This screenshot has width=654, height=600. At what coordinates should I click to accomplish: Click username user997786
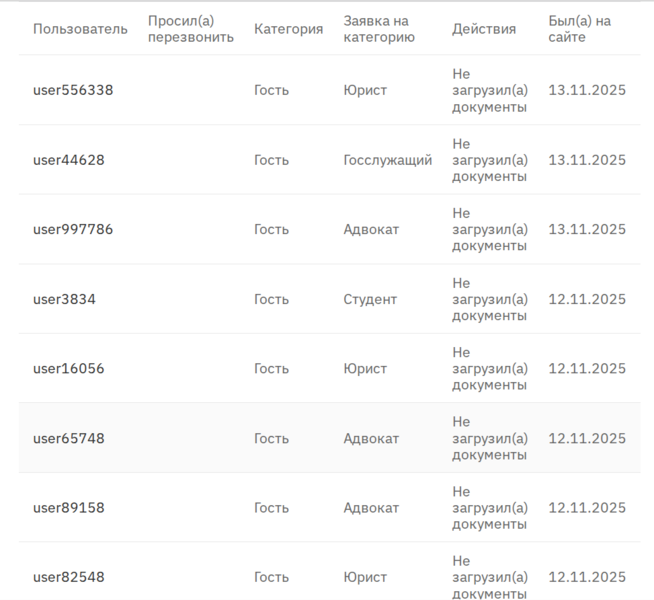pos(73,229)
